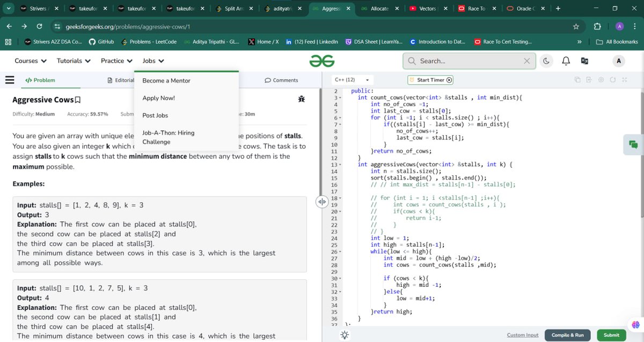644x342 pixels.
Task: Open the language translate icon
Action: pos(585,61)
